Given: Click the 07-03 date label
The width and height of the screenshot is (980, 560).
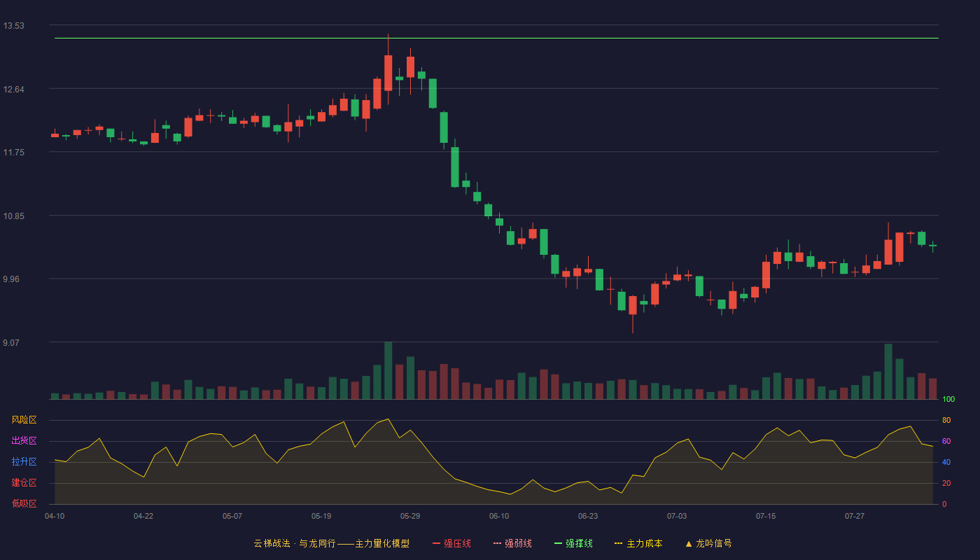Looking at the screenshot, I should click(677, 516).
